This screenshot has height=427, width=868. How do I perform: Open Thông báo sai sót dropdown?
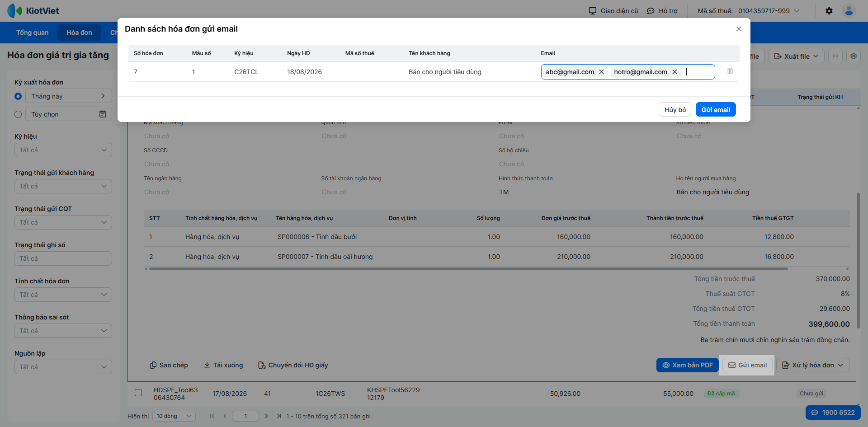[x=63, y=331]
